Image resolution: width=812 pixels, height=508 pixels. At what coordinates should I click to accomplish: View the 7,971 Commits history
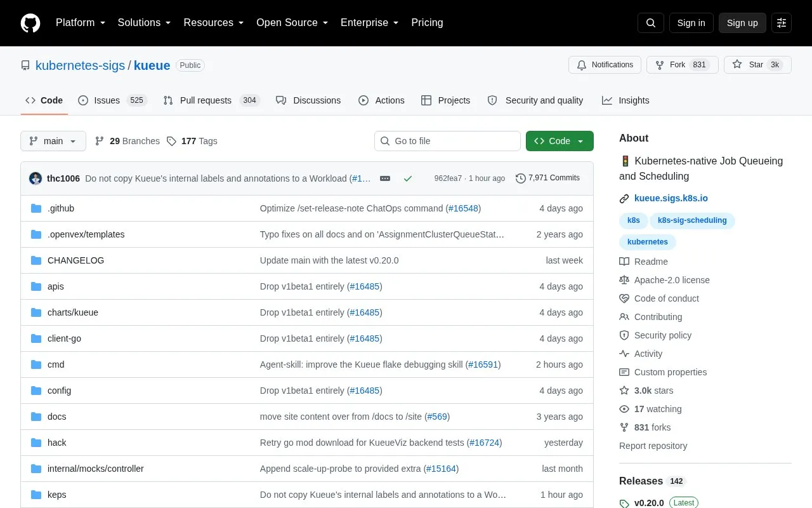547,178
